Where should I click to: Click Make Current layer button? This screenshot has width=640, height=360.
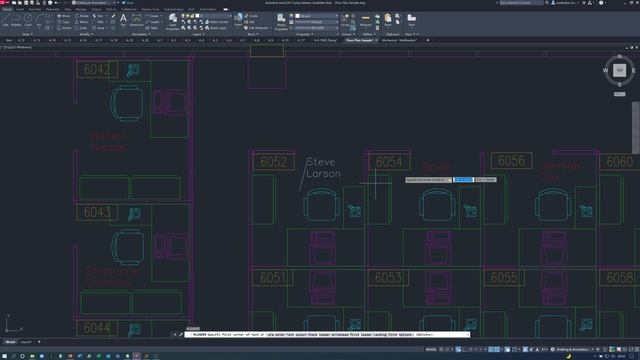pyautogui.click(x=217, y=22)
